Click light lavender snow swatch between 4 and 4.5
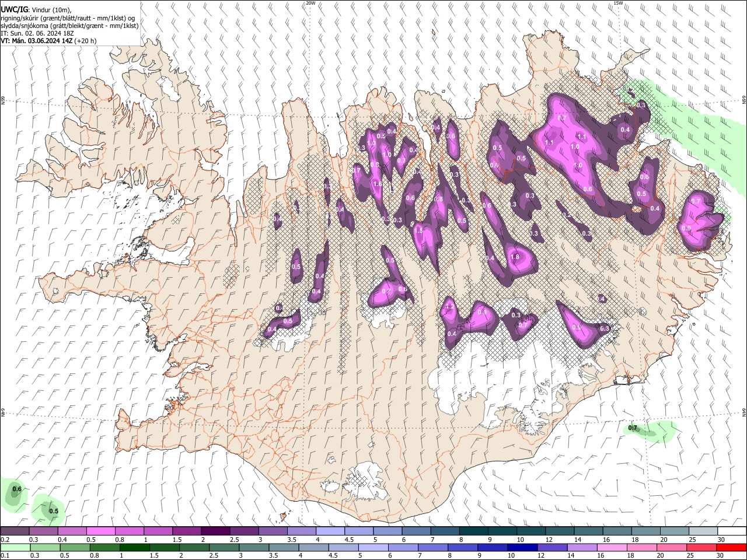Image resolution: width=747 pixels, height=560 pixels. click(330, 531)
